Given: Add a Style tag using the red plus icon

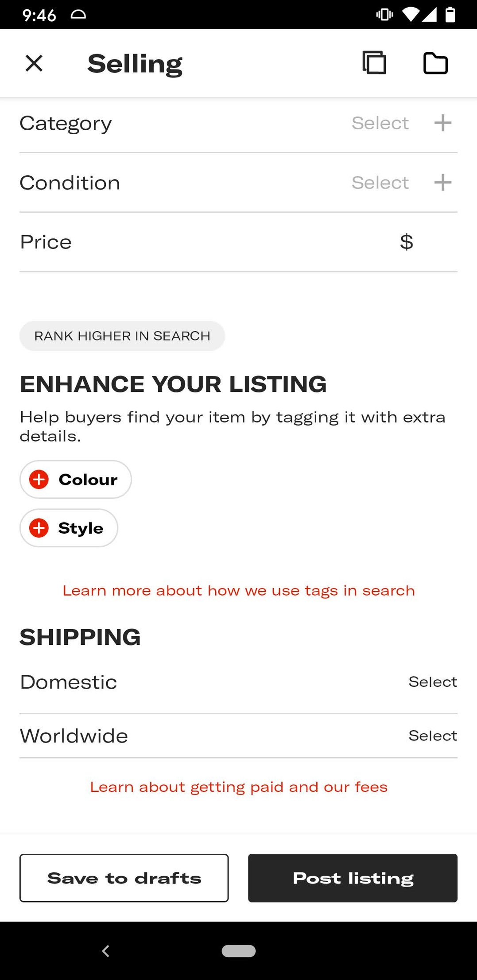Looking at the screenshot, I should click(x=39, y=528).
